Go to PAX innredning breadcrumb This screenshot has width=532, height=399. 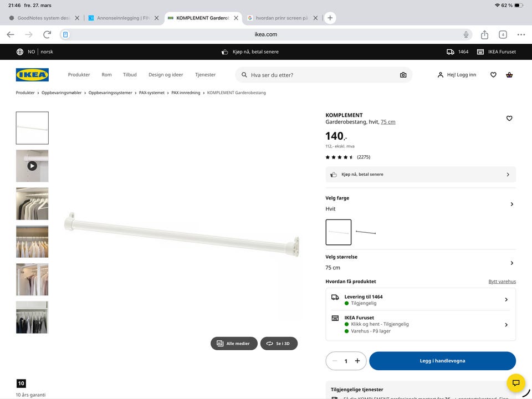click(186, 93)
